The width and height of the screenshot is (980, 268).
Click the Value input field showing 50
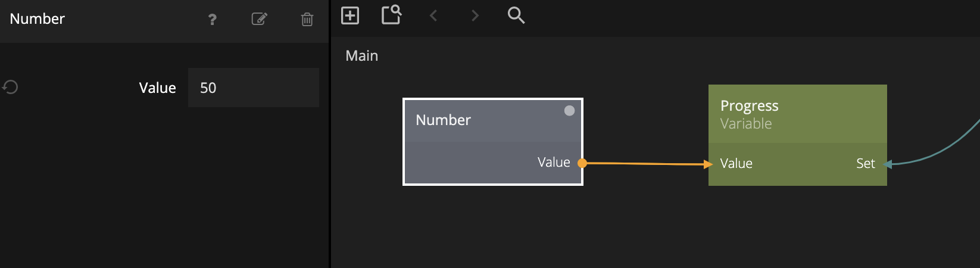pos(254,88)
